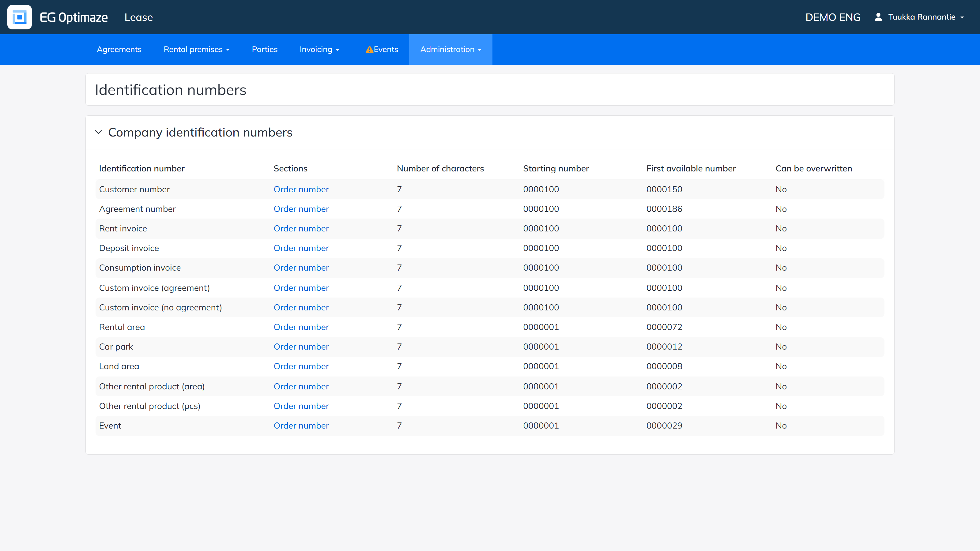Open Order number for Other rental product (pcs)
Viewport: 980px width, 551px height.
pos(301,406)
